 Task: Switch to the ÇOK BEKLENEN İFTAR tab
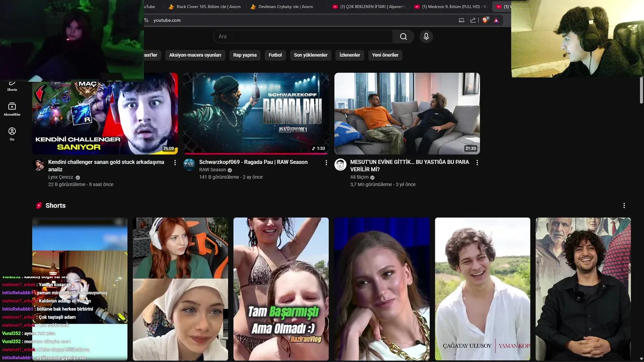pos(368,7)
